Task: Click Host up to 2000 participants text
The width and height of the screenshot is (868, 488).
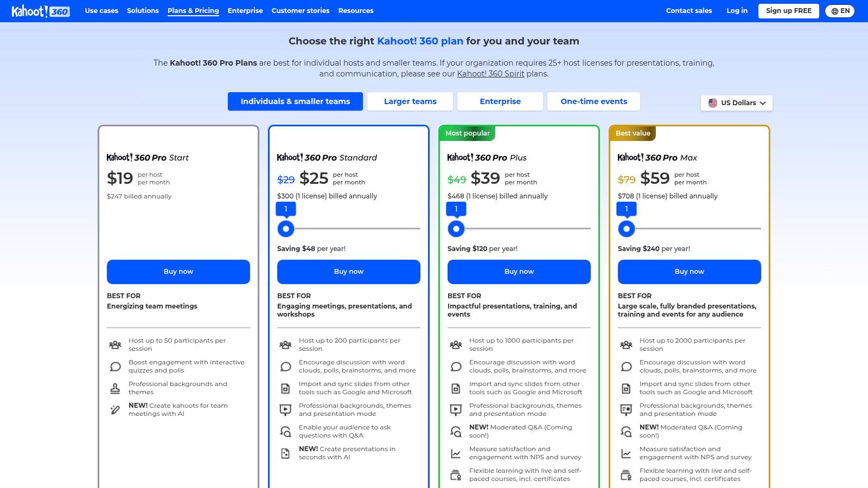Action: coord(692,345)
